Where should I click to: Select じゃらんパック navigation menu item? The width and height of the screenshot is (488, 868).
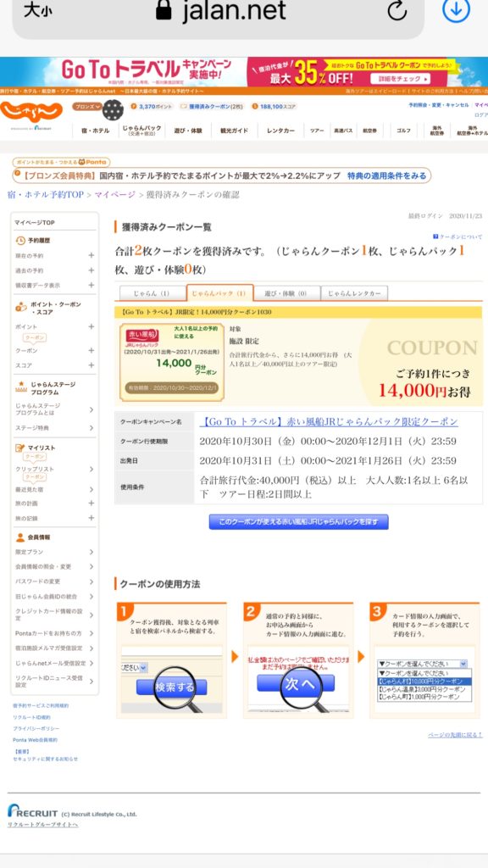[x=141, y=131]
